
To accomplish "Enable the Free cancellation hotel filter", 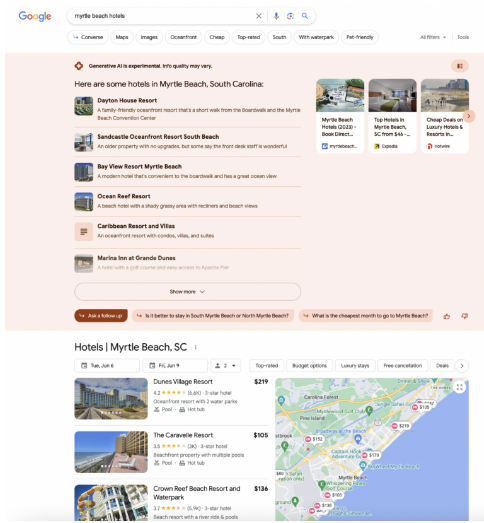I will [402, 366].
